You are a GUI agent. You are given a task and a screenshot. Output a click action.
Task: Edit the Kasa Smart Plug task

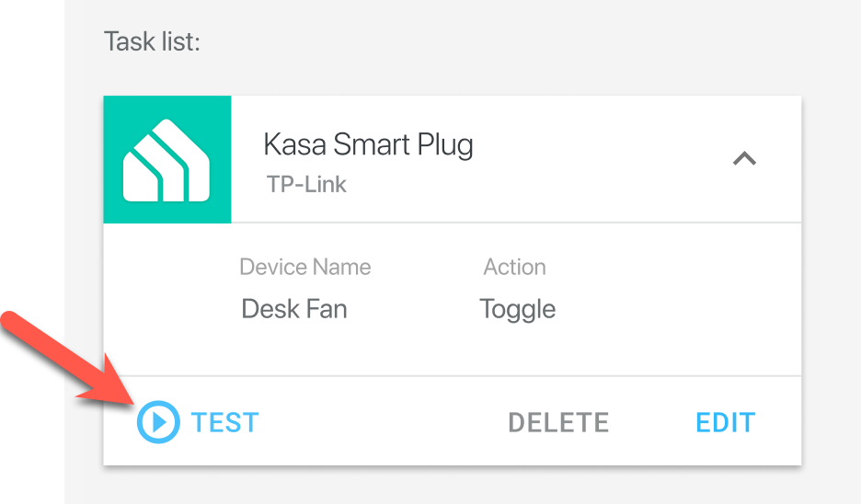pos(726,423)
